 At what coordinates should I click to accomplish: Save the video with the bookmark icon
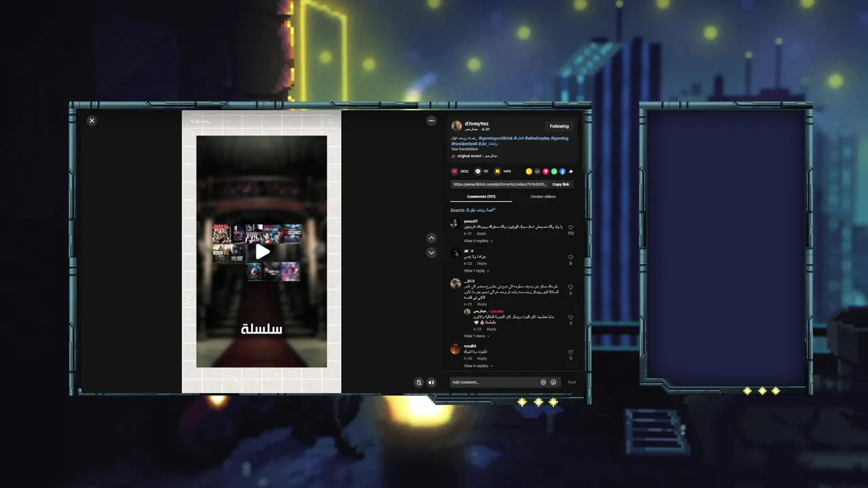click(x=497, y=171)
